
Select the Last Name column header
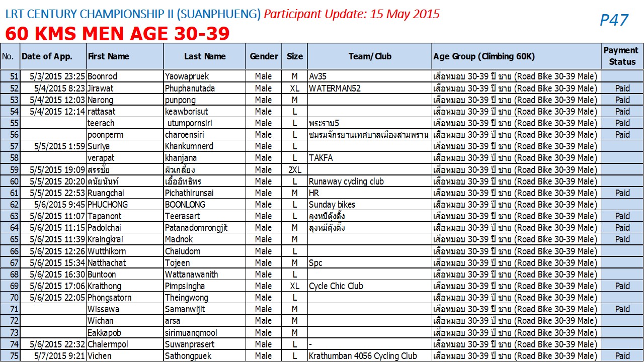[205, 56]
